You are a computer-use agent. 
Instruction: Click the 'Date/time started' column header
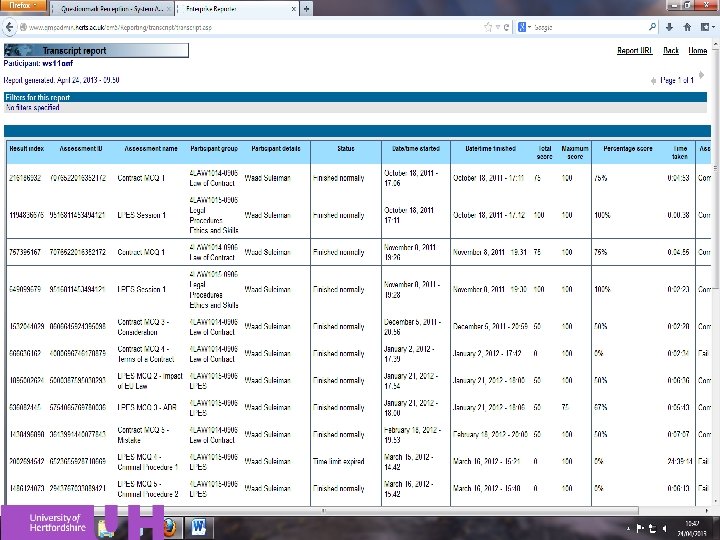[x=416, y=149]
